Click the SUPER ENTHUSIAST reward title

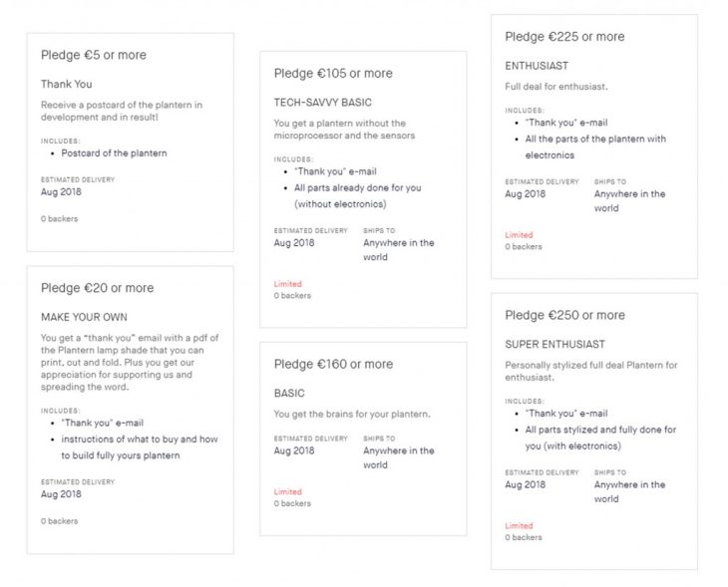(x=554, y=345)
